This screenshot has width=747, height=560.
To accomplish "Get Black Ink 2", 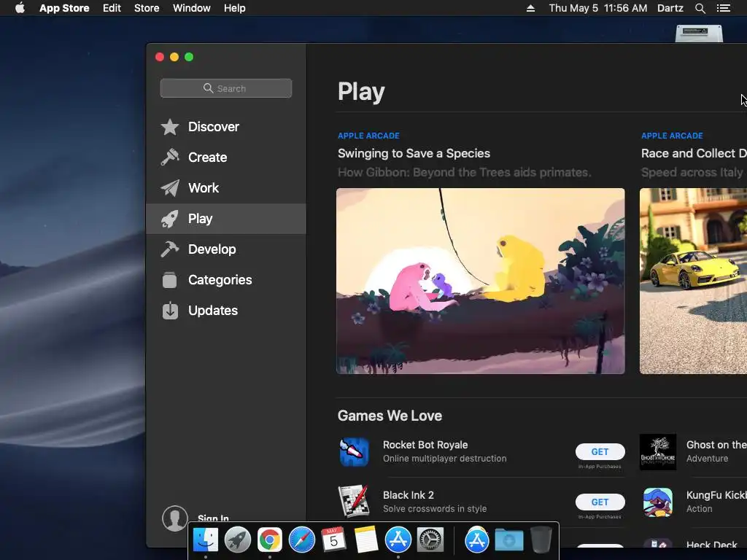I will [600, 502].
